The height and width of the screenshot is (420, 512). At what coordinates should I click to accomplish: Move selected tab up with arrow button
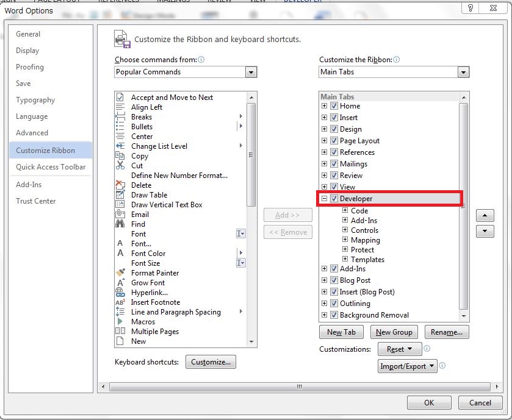(485, 216)
